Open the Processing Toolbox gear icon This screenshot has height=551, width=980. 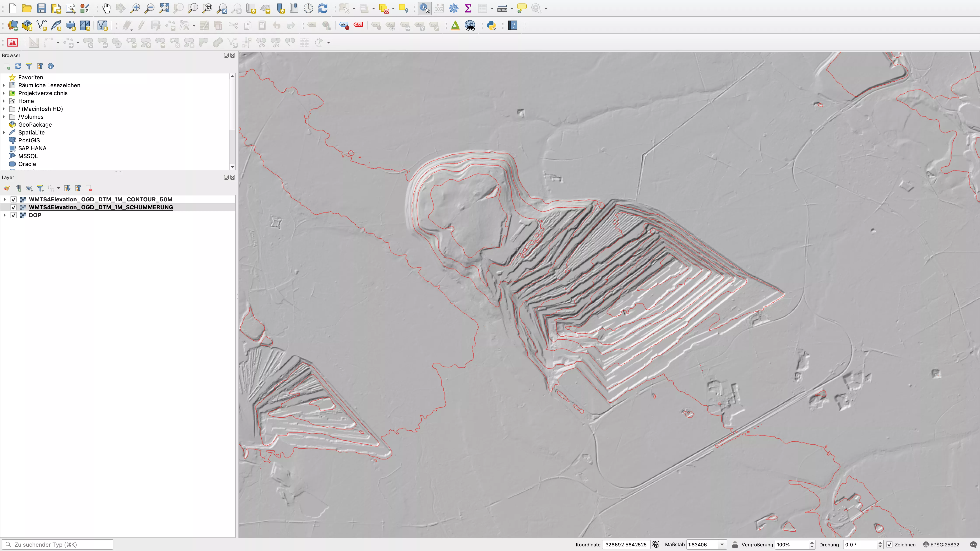[x=453, y=8]
